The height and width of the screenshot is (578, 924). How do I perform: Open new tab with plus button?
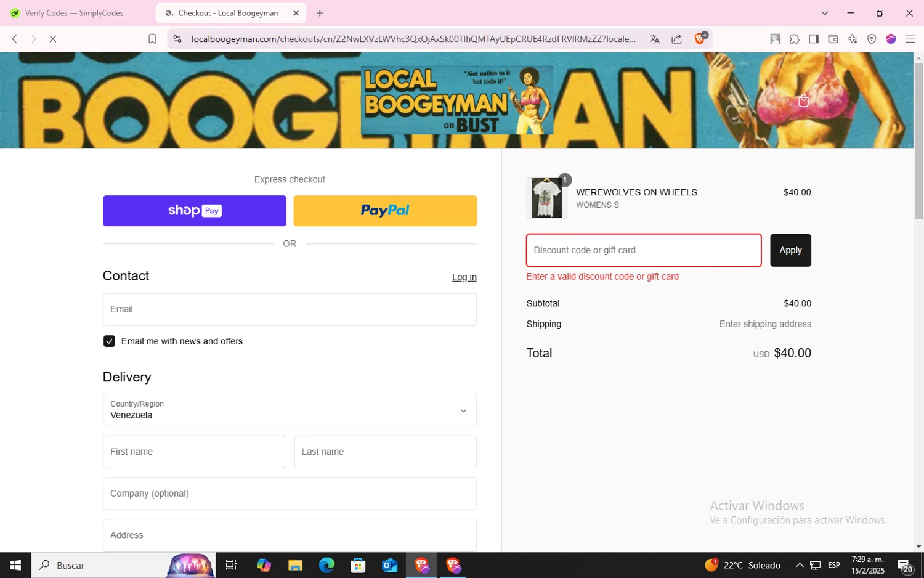(320, 13)
